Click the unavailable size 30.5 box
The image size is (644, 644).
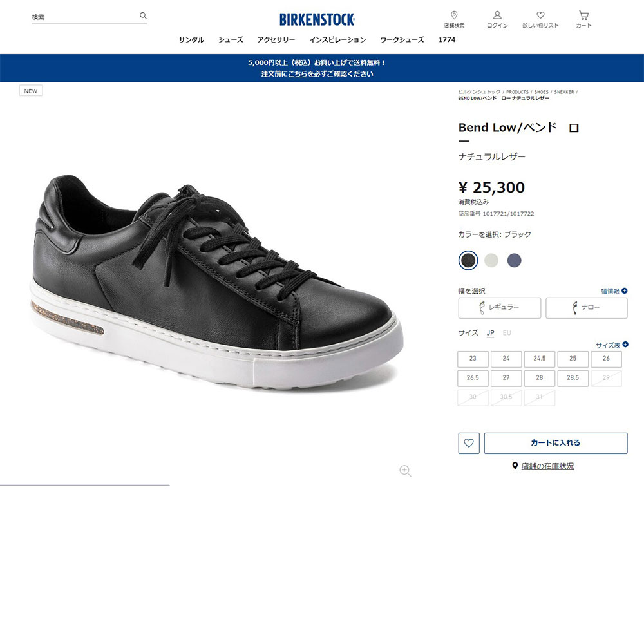tap(506, 397)
